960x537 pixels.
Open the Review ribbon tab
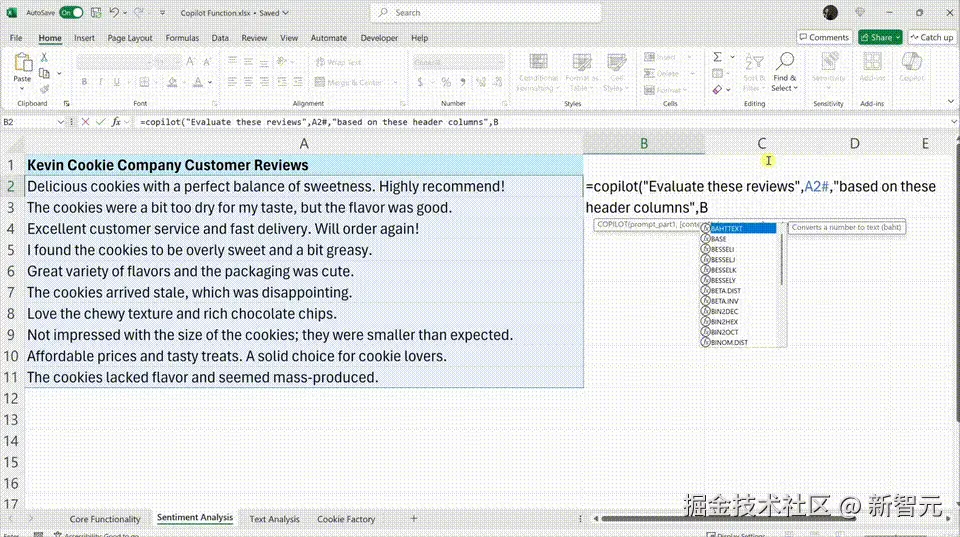[x=254, y=38]
